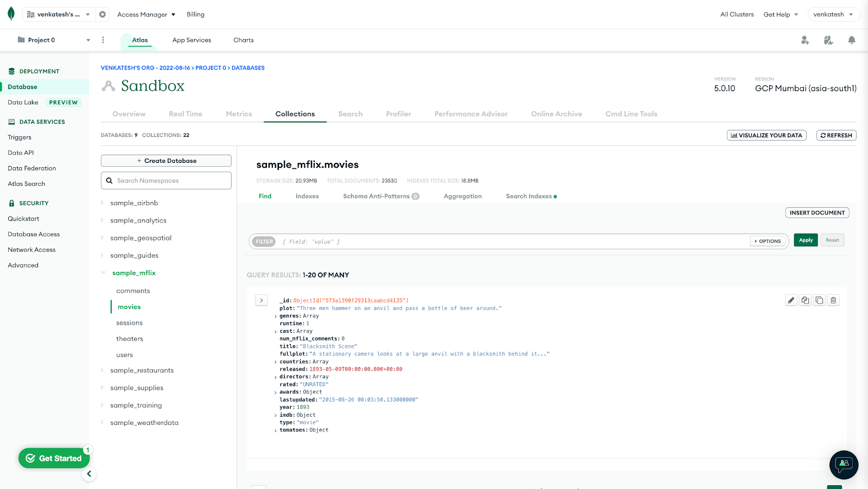
Task: Expand the sample_airbnb database
Action: pyautogui.click(x=103, y=202)
